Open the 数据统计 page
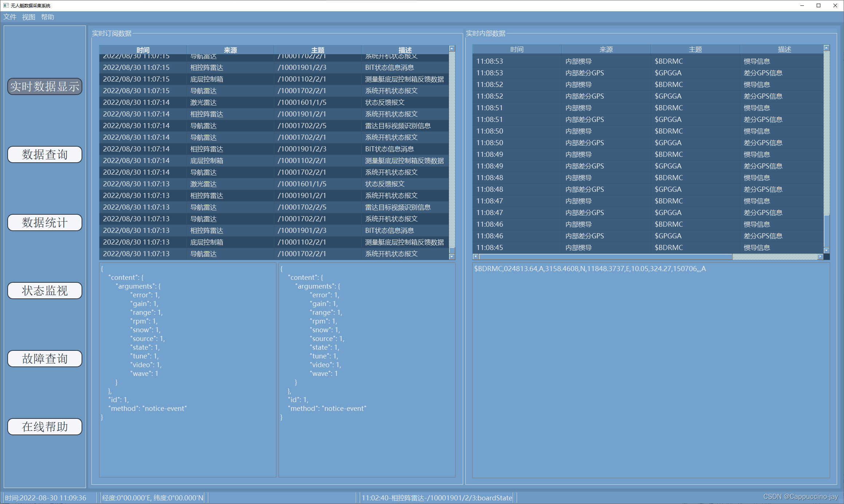This screenshot has width=844, height=504. [x=45, y=223]
